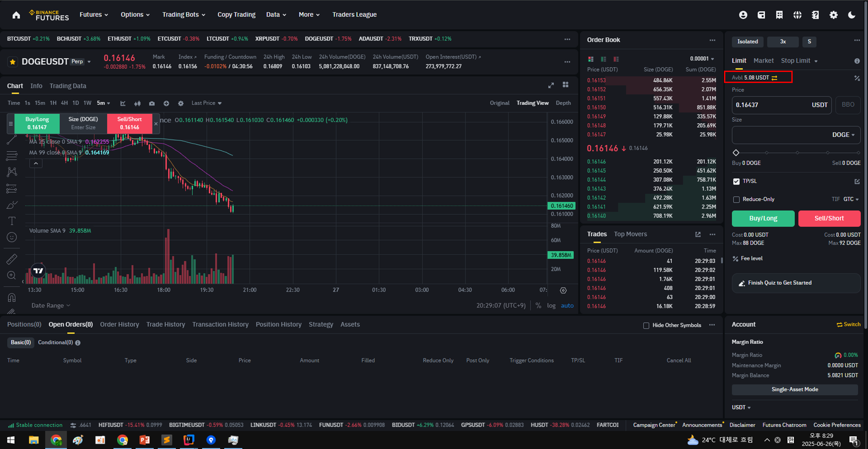Go to the home icon

16,15
